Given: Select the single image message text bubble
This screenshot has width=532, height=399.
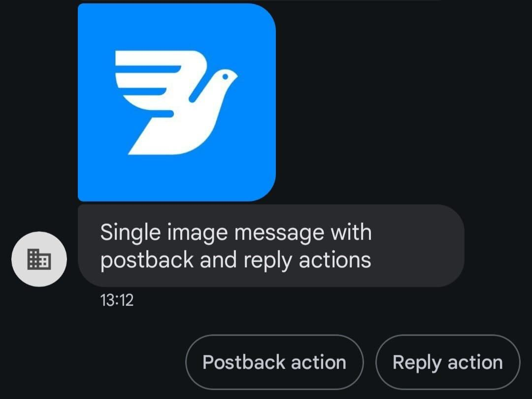Looking at the screenshot, I should (x=271, y=246).
